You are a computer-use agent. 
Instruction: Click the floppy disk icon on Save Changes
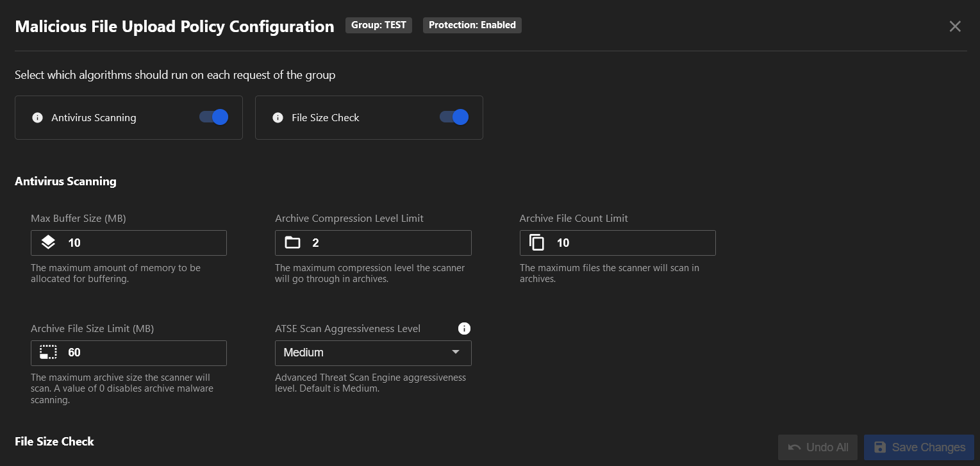pyautogui.click(x=880, y=447)
